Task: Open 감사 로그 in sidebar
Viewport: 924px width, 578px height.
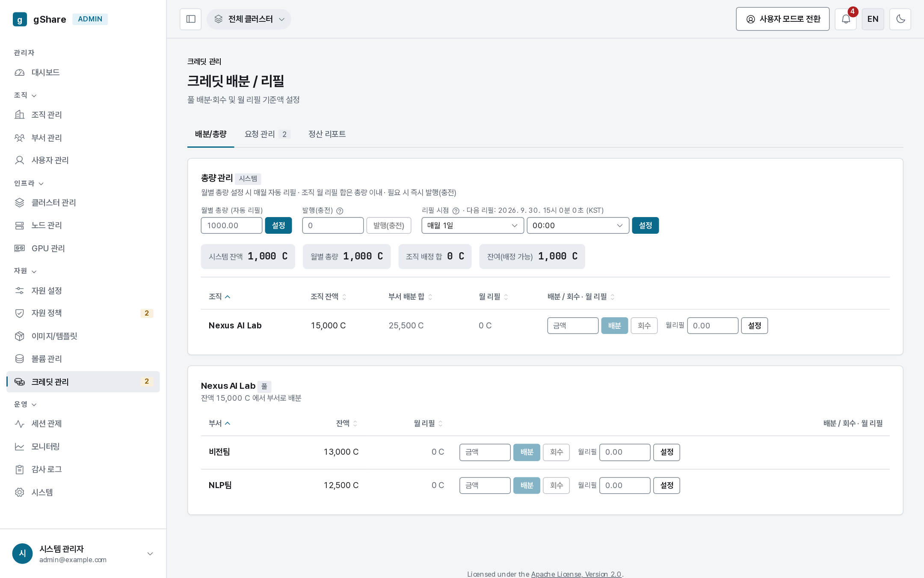Action: tap(83, 469)
